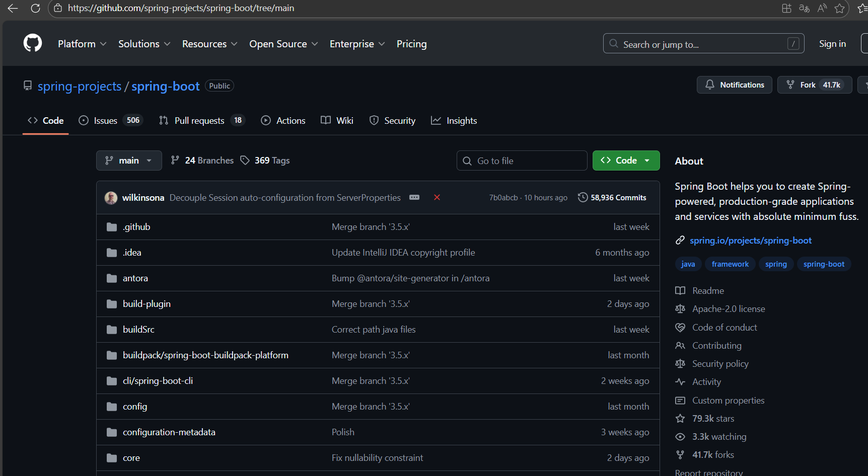868x476 pixels.
Task: Open the .idea folder
Action: pos(132,253)
